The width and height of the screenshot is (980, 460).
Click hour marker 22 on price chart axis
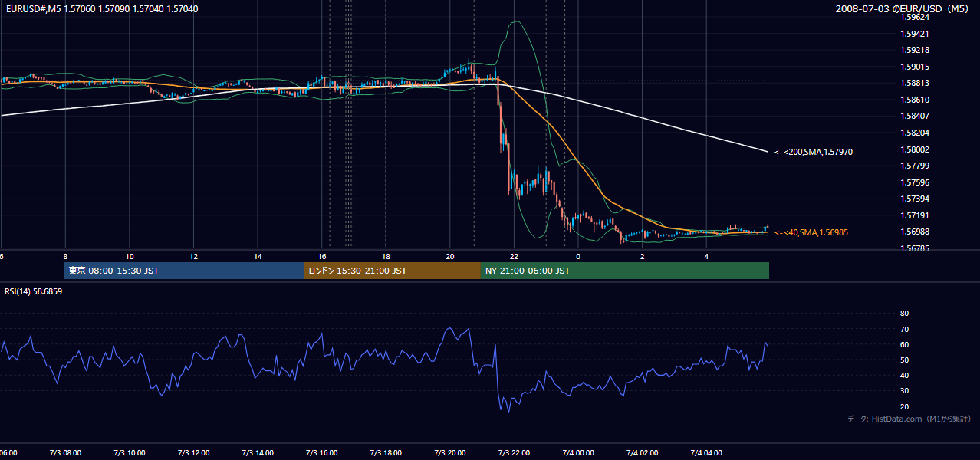(515, 256)
